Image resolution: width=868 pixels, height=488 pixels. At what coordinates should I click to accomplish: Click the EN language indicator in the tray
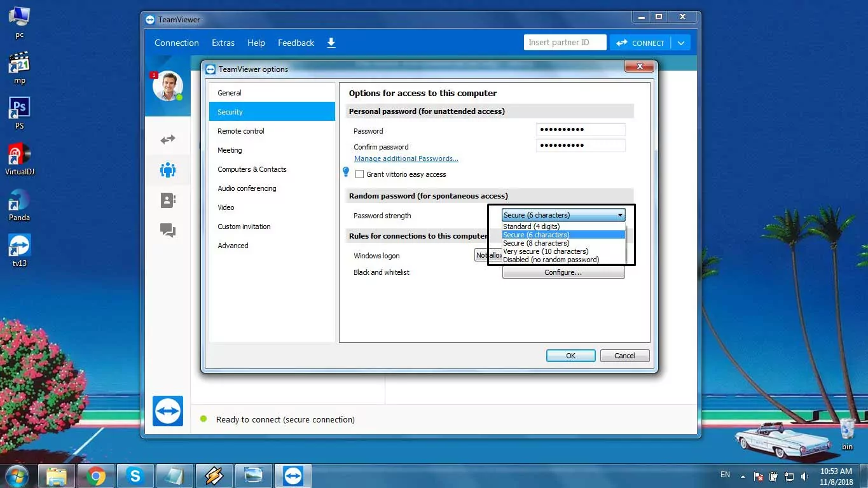(x=725, y=475)
